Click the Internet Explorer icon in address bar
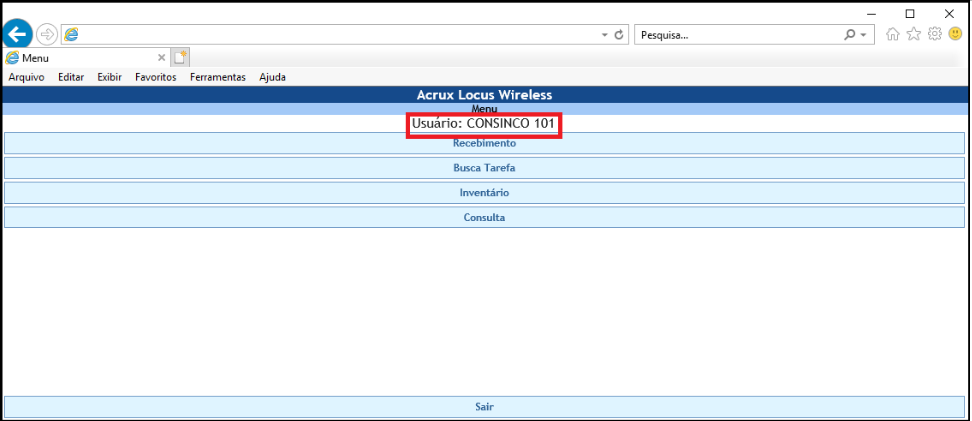 71,35
